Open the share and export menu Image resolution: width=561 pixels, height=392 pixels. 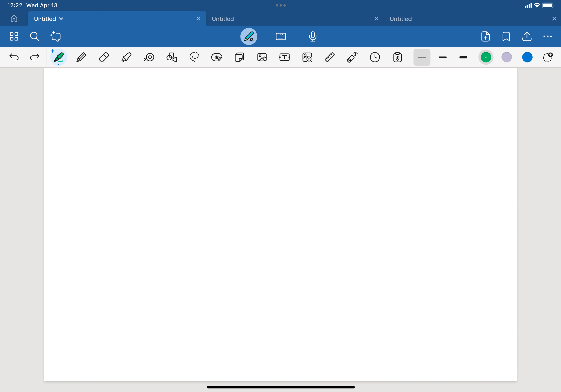(527, 37)
